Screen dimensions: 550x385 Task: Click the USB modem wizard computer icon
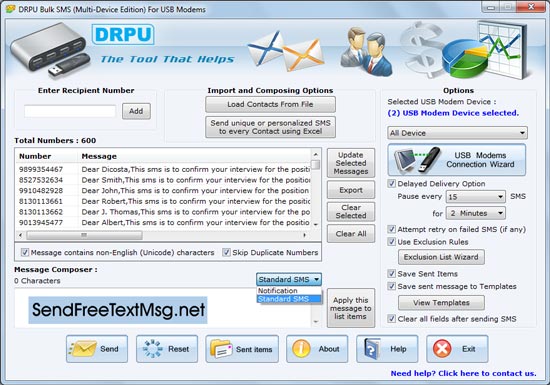(x=417, y=160)
